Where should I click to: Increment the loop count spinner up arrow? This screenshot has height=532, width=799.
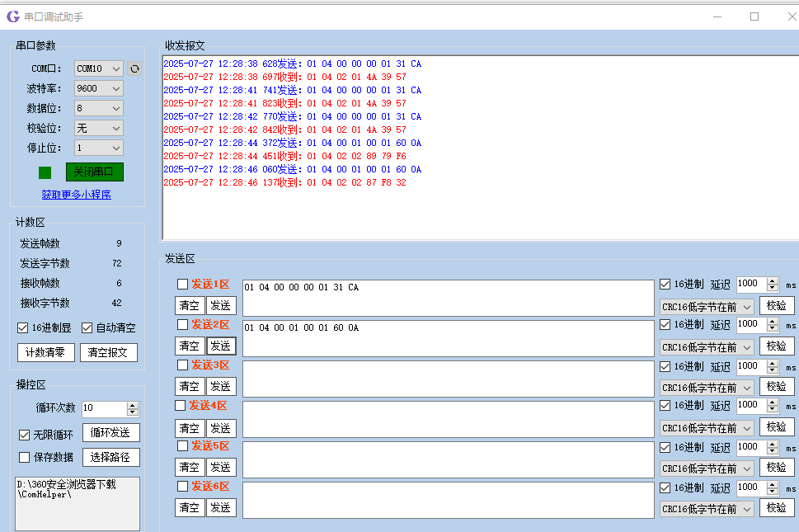pyautogui.click(x=133, y=405)
